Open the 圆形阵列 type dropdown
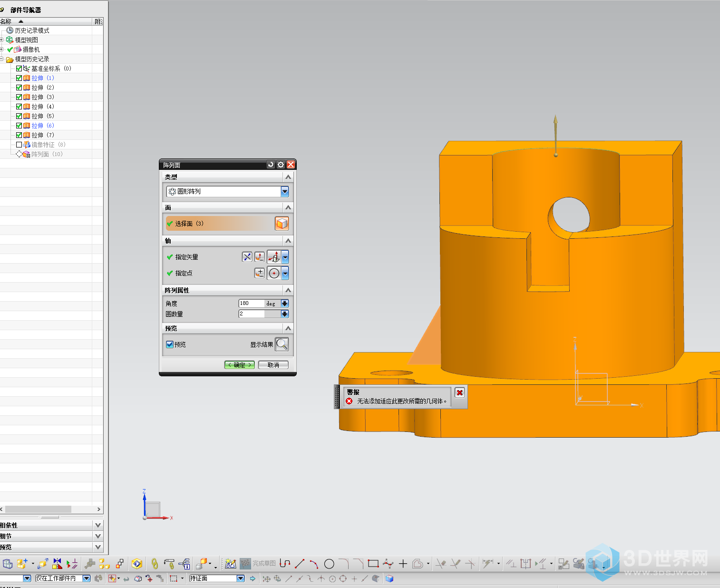 tap(284, 191)
